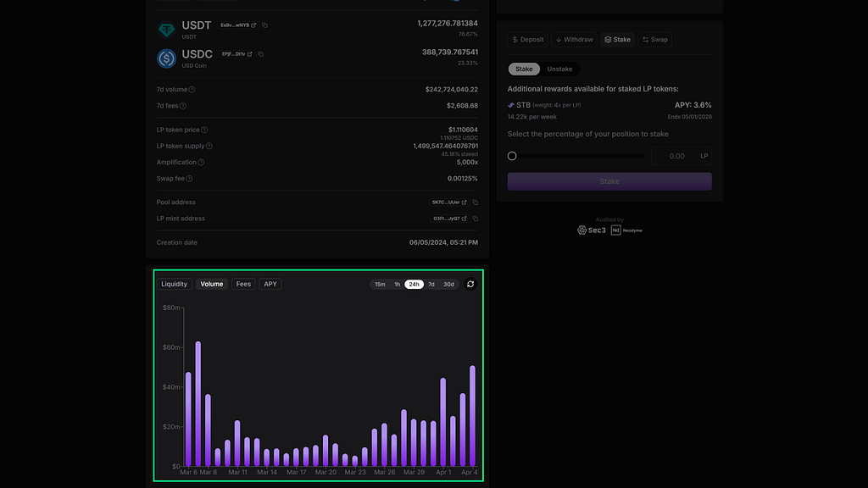Switch to the Unstake option
Viewport: 868px width, 488px height.
[559, 69]
